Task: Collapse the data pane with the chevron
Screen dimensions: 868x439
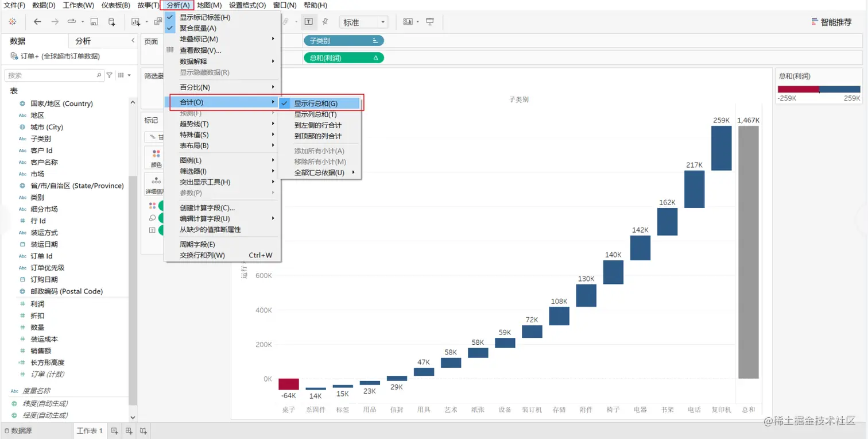Action: [133, 41]
